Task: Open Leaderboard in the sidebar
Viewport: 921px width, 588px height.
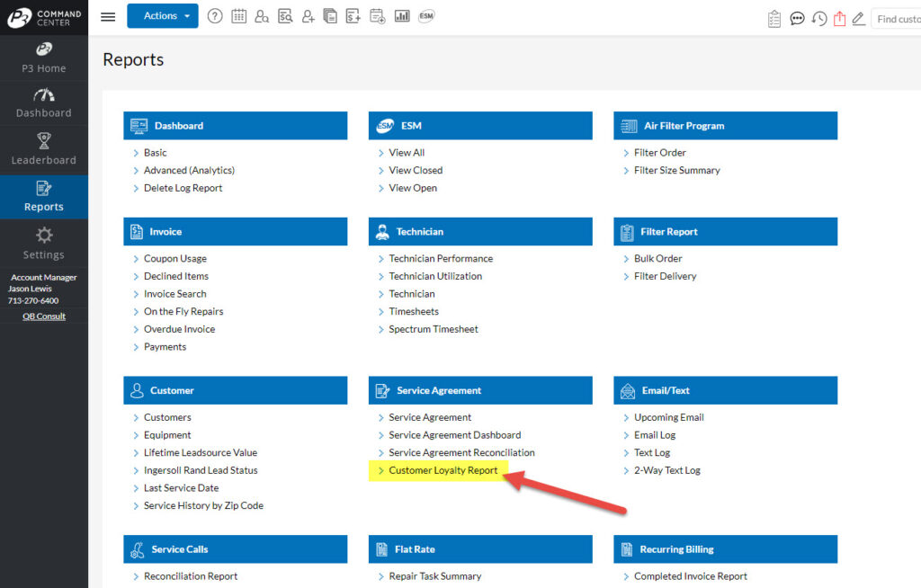Action: pyautogui.click(x=44, y=149)
